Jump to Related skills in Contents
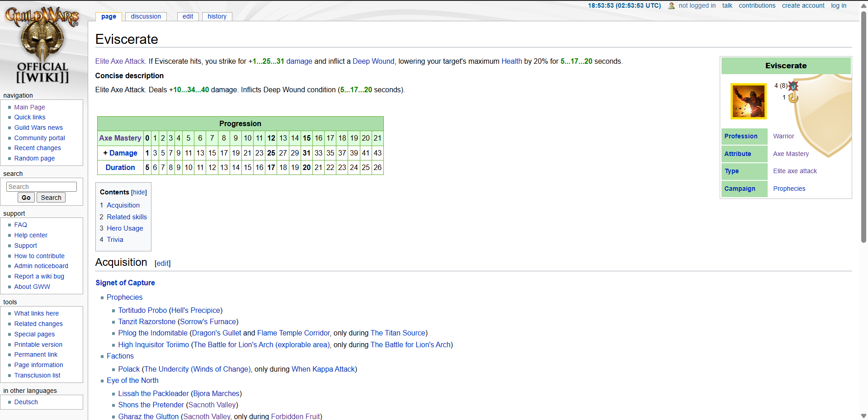This screenshot has height=420, width=868. (x=127, y=217)
